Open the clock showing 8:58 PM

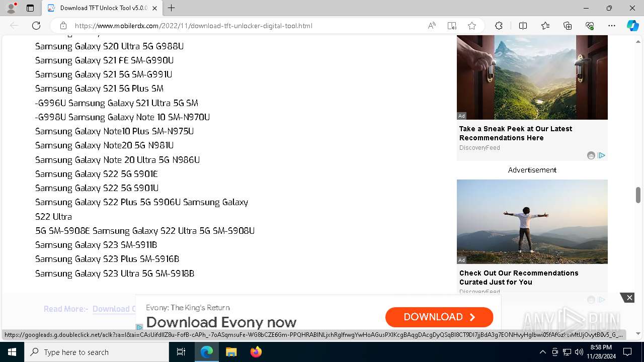tap(601, 352)
